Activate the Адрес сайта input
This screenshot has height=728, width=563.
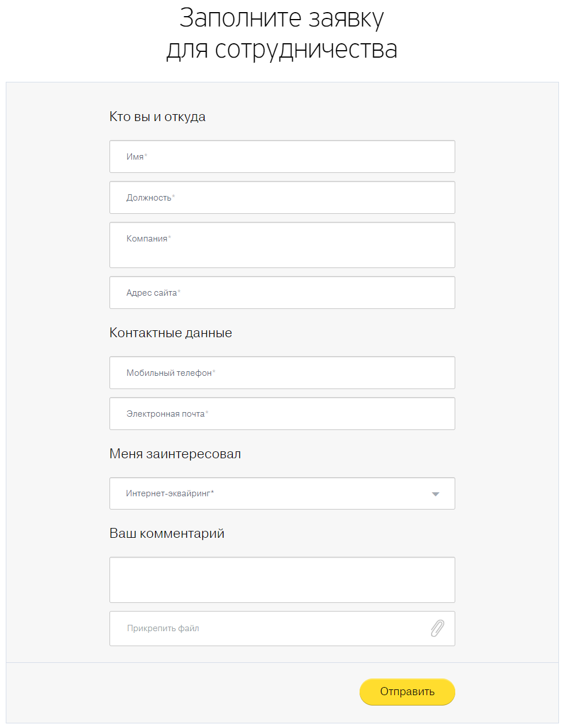point(282,293)
